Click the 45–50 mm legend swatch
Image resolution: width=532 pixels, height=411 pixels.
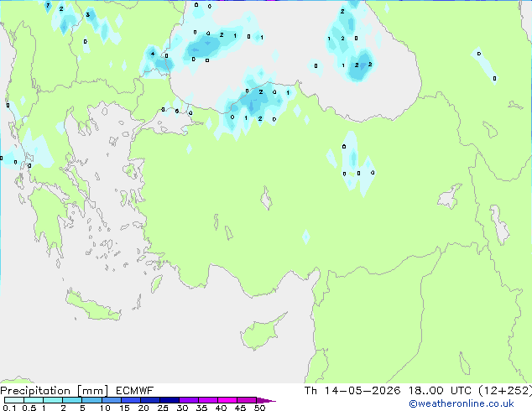tap(247, 400)
